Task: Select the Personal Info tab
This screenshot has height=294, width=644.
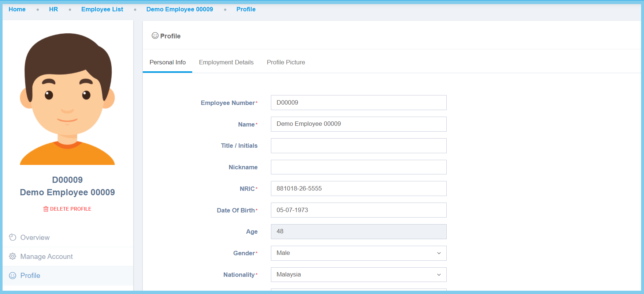Action: point(167,63)
